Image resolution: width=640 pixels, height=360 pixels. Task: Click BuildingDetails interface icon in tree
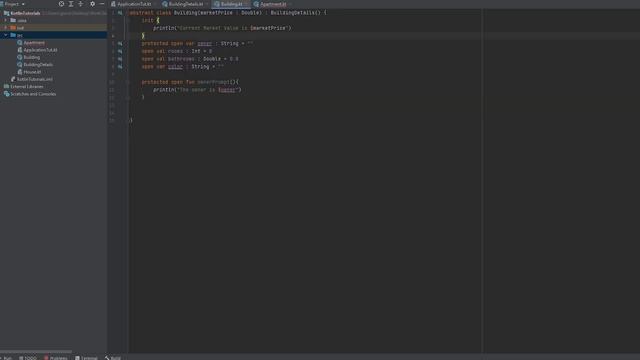coord(20,64)
